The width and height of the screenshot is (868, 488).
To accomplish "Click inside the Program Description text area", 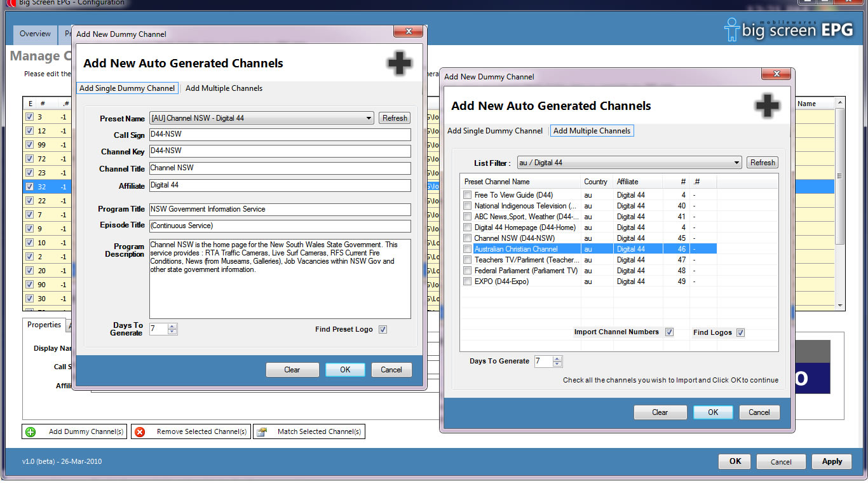I will (280, 279).
